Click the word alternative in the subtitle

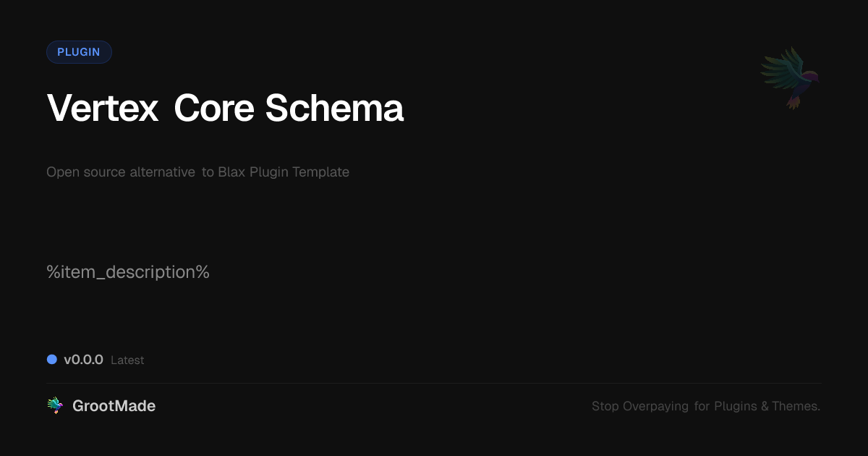pos(162,172)
